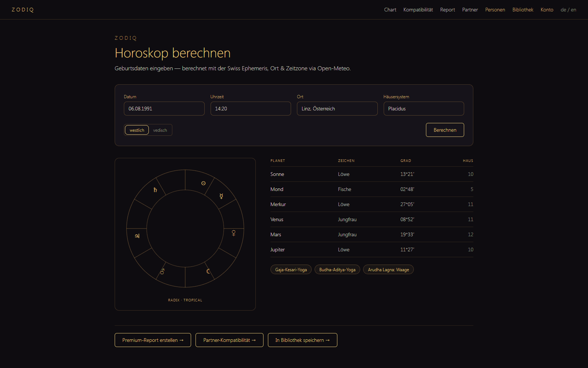
Task: Click the Jupiter glyph in the chart wheel
Action: (137, 236)
